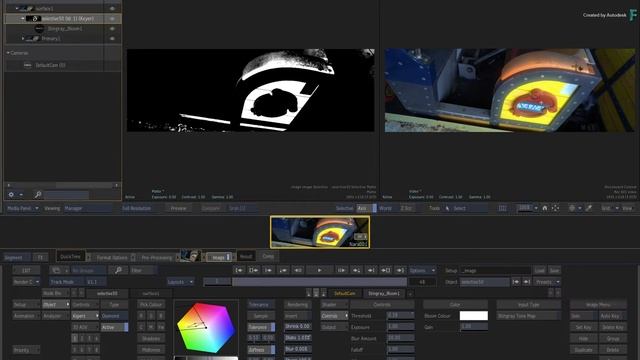Toggle the Image button
640x360 pixels.
(x=219, y=257)
